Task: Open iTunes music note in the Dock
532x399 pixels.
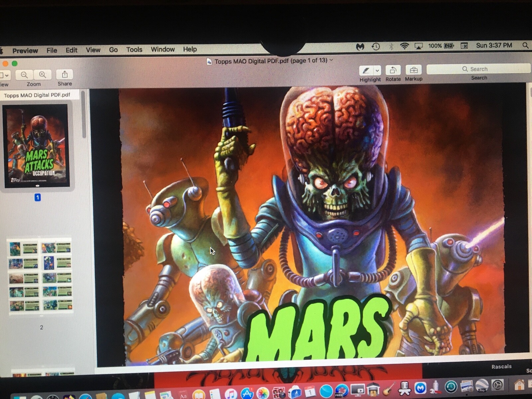Action: 230,394
